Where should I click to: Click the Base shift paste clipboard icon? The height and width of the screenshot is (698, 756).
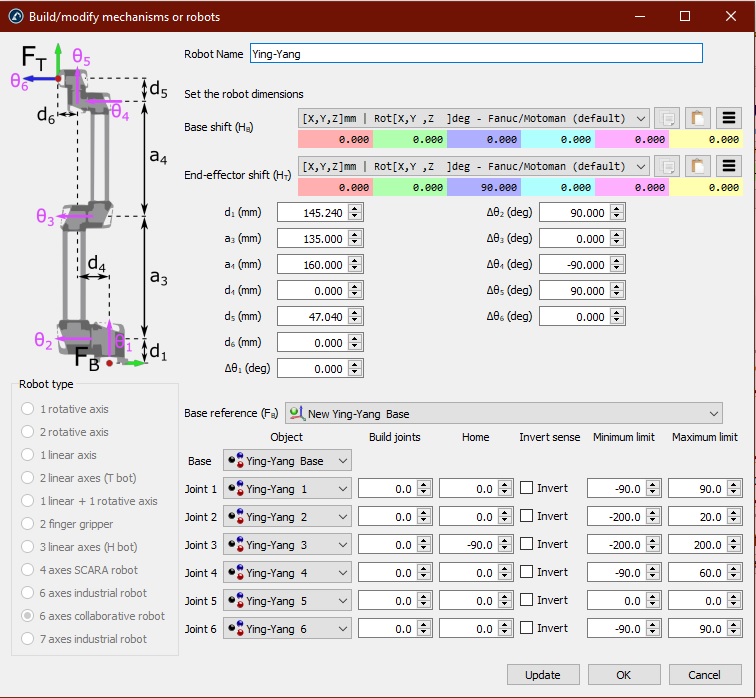pyautogui.click(x=699, y=118)
